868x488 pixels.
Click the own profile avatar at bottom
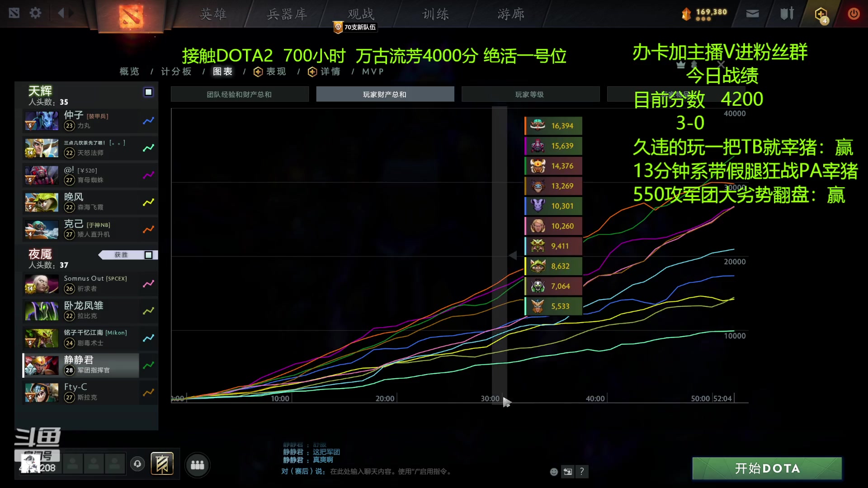click(x=31, y=464)
